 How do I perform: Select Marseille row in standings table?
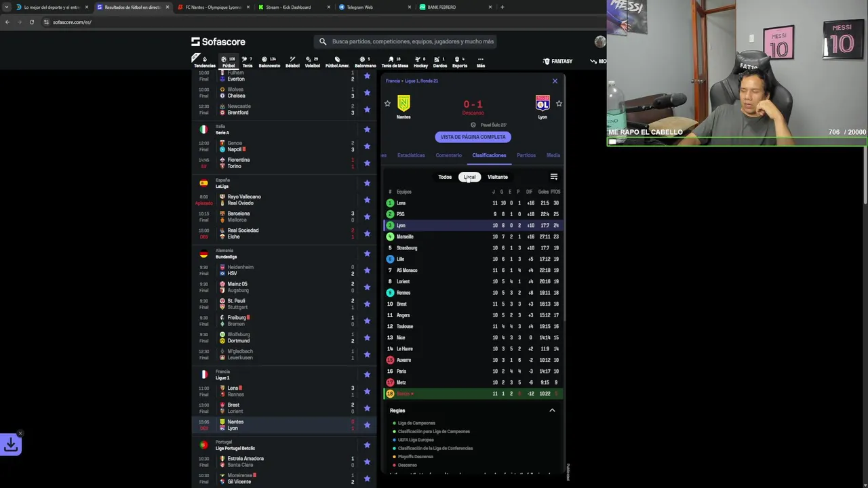point(473,237)
